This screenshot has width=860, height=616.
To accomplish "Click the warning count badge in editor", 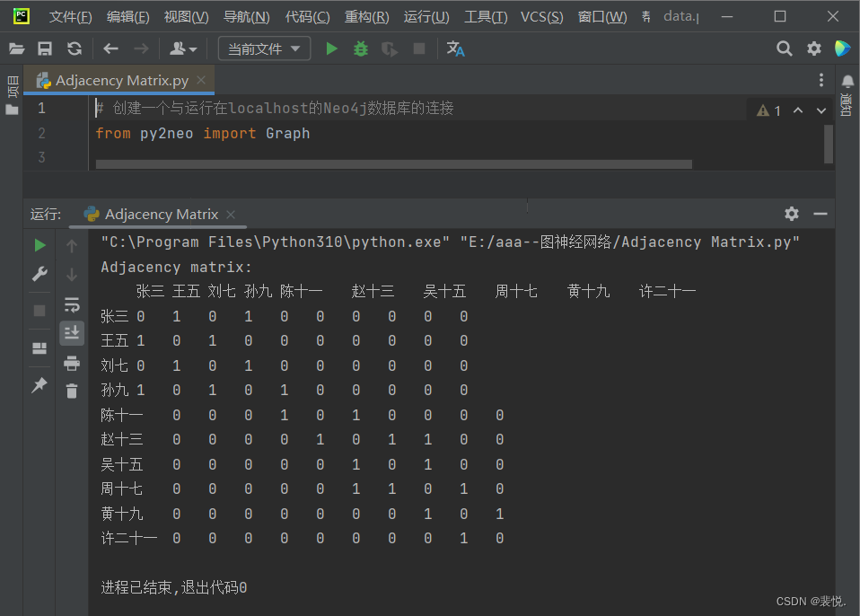I will coord(768,110).
